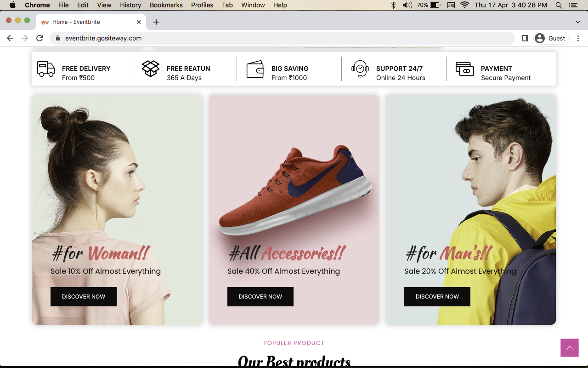
Task: Open the Control Center list icon
Action: point(573,5)
